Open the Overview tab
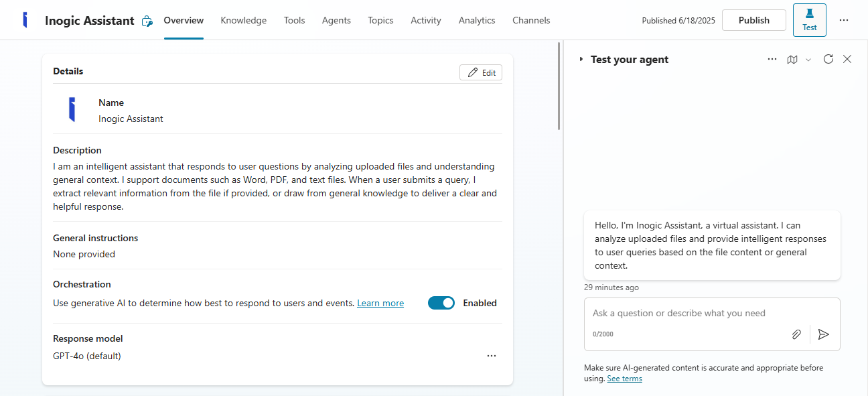868x396 pixels. click(x=184, y=20)
